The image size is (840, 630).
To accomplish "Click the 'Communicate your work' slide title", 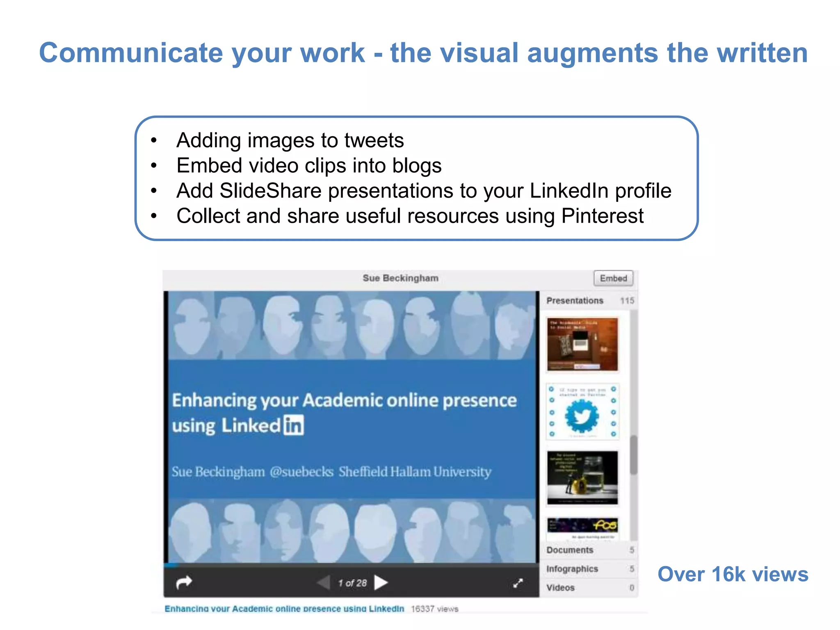I will [423, 53].
